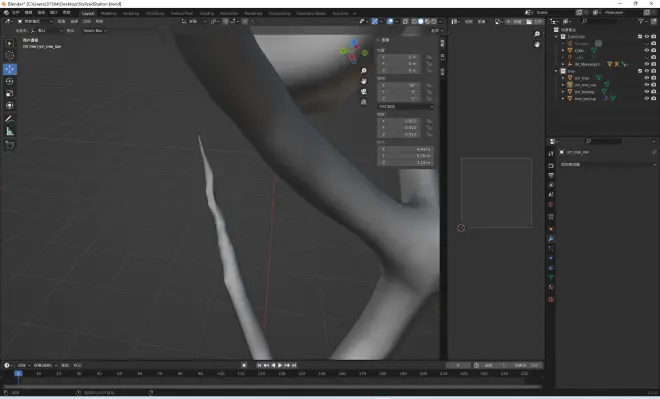The width and height of the screenshot is (660, 399).
Task: Toggle X-ray mode in viewport header
Action: pyautogui.click(x=405, y=21)
